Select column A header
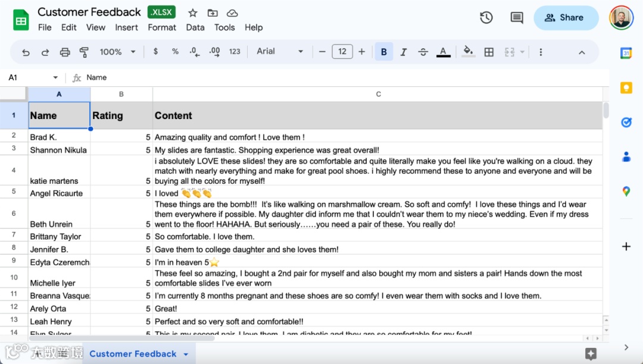Screen dimensions: 643x364 click(x=59, y=94)
